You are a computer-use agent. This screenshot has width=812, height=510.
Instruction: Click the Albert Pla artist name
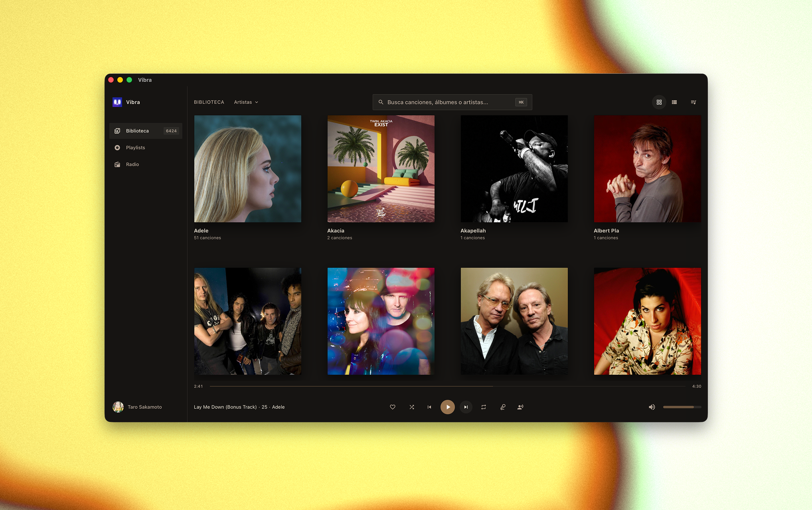pyautogui.click(x=606, y=231)
